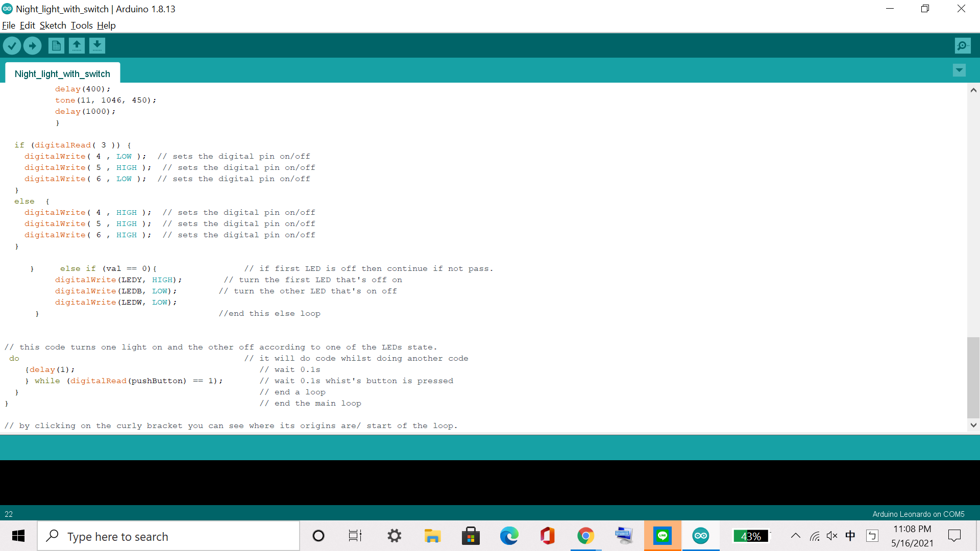
Task: Click the taskbar search box
Action: point(168,536)
